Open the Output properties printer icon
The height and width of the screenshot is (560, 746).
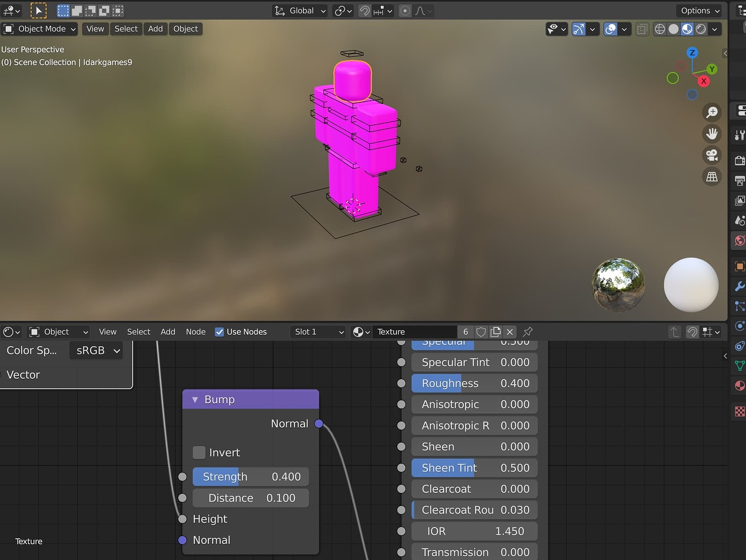point(739,180)
